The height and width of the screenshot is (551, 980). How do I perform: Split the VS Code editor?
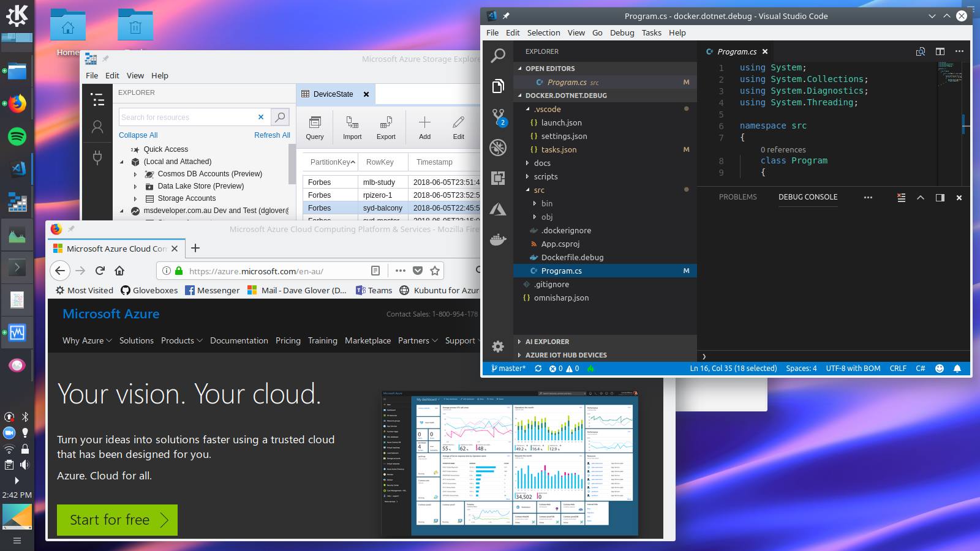(940, 51)
